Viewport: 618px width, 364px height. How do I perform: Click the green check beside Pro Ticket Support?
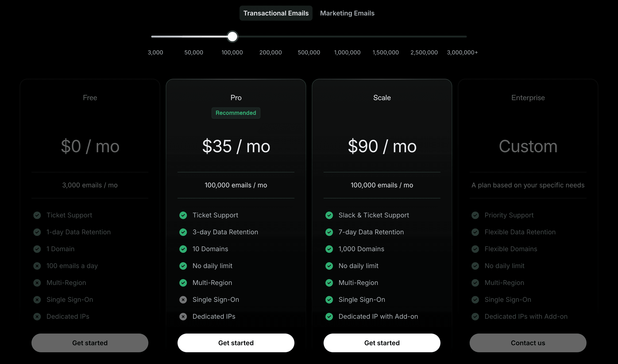pos(183,215)
